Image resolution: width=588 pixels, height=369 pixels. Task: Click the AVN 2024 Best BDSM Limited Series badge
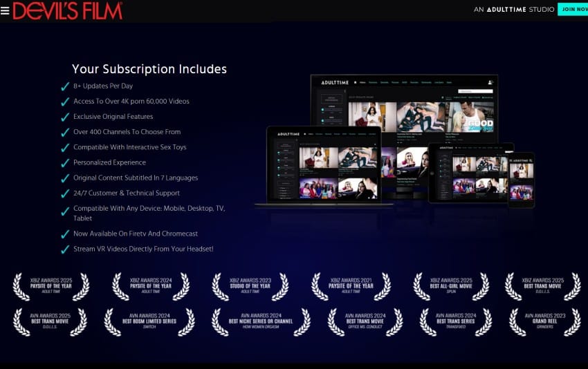pos(149,322)
